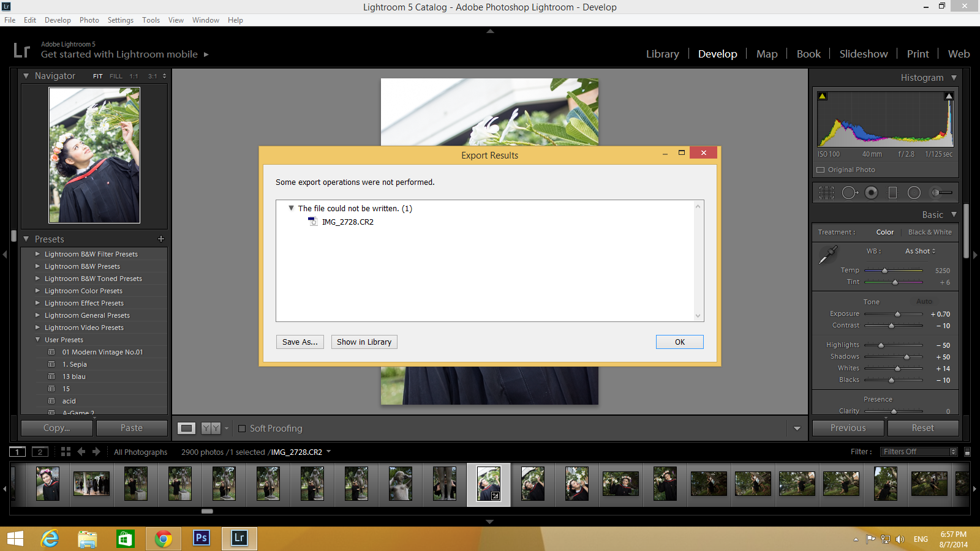Open File Explorer from the taskbar
The image size is (980, 551).
tap(88, 539)
